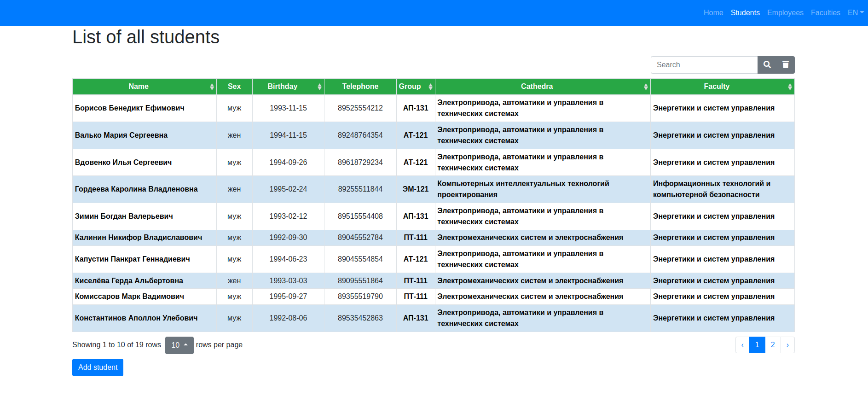
Task: Click the Sex column header
Action: (234, 87)
